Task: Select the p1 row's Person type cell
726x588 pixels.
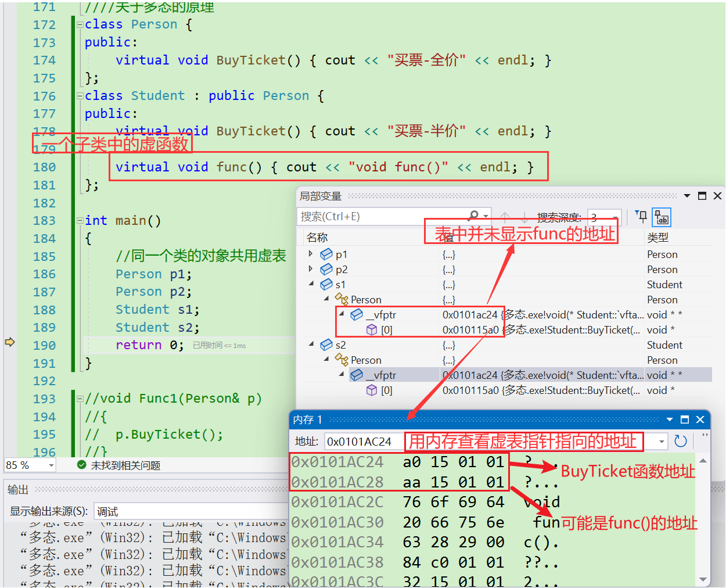Action: (662, 254)
